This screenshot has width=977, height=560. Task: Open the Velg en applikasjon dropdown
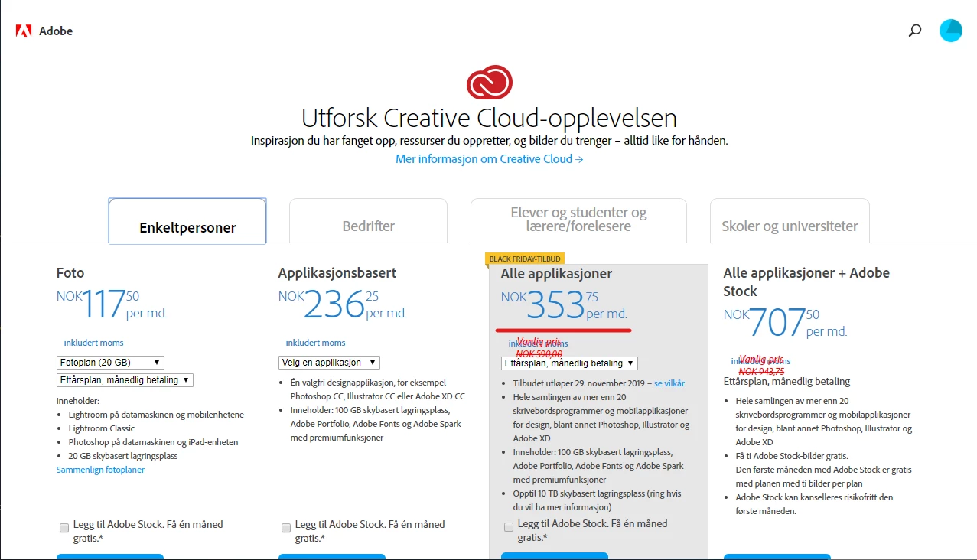tap(329, 363)
